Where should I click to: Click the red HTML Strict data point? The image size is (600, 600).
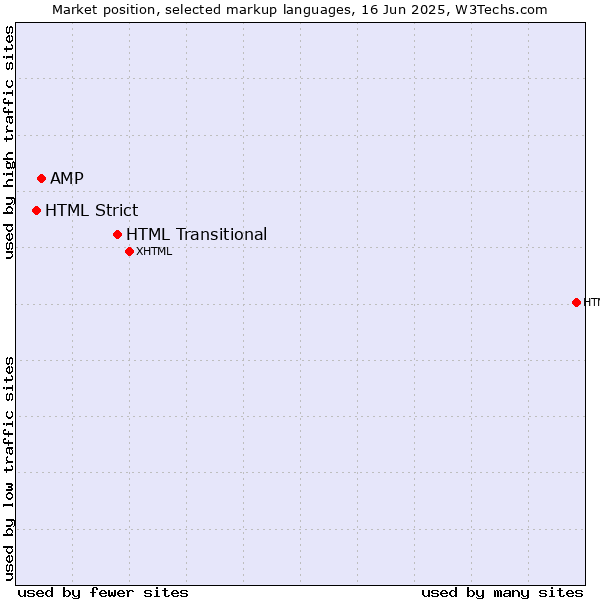36,210
